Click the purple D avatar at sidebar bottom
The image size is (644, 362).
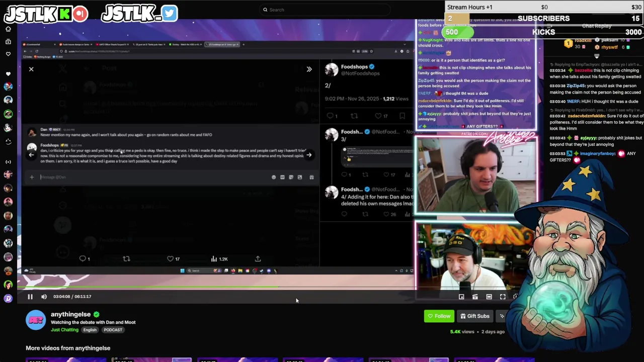click(x=8, y=299)
